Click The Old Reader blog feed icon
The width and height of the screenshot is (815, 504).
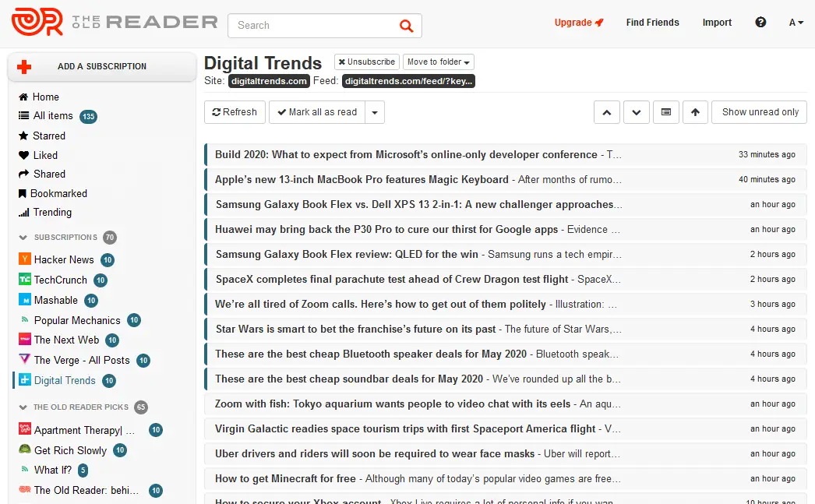coord(24,489)
